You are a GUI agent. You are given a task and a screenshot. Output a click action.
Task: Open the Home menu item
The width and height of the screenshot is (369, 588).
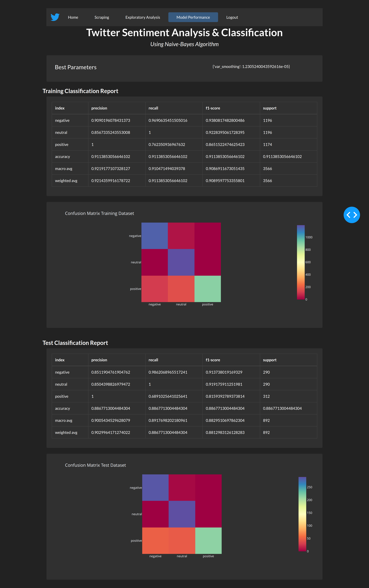pos(73,17)
